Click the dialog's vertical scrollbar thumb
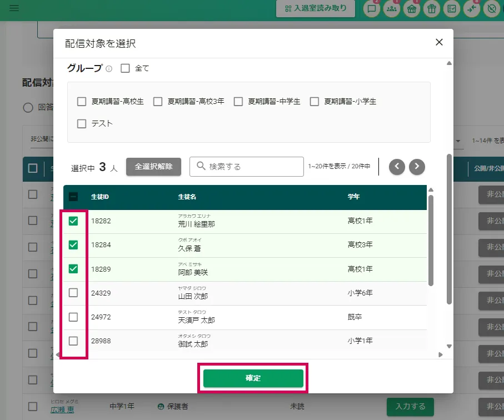This screenshot has height=420, width=504. coord(449,228)
